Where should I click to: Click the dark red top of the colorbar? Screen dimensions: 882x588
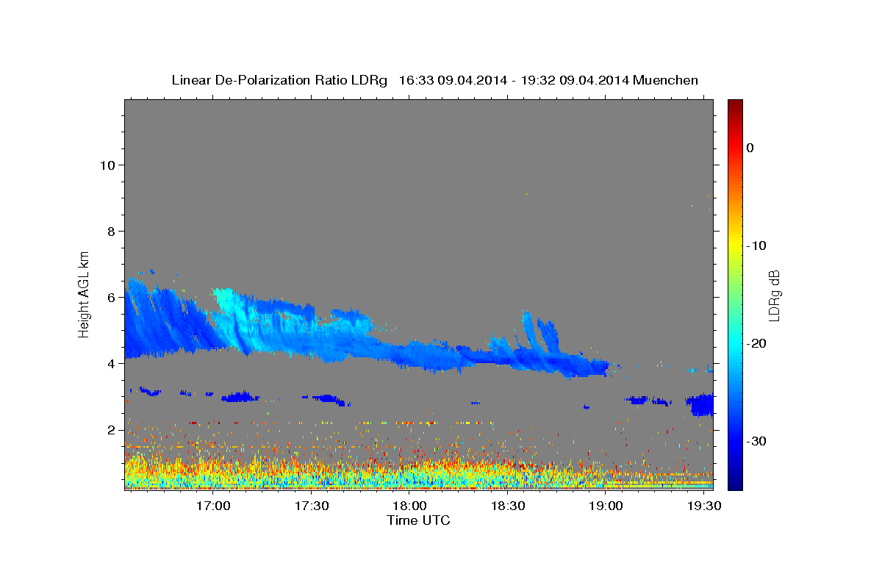tap(735, 104)
